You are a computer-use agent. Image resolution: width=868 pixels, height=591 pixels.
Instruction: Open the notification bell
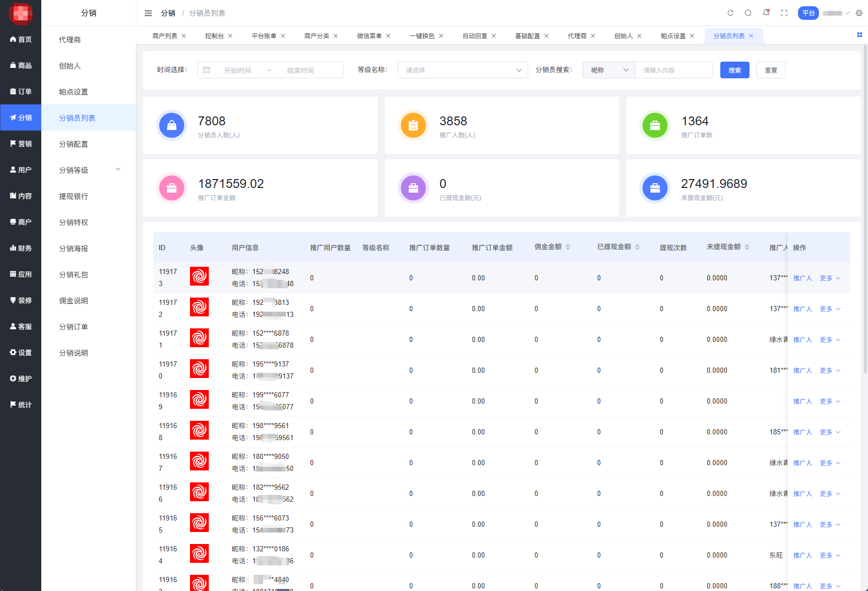point(766,13)
